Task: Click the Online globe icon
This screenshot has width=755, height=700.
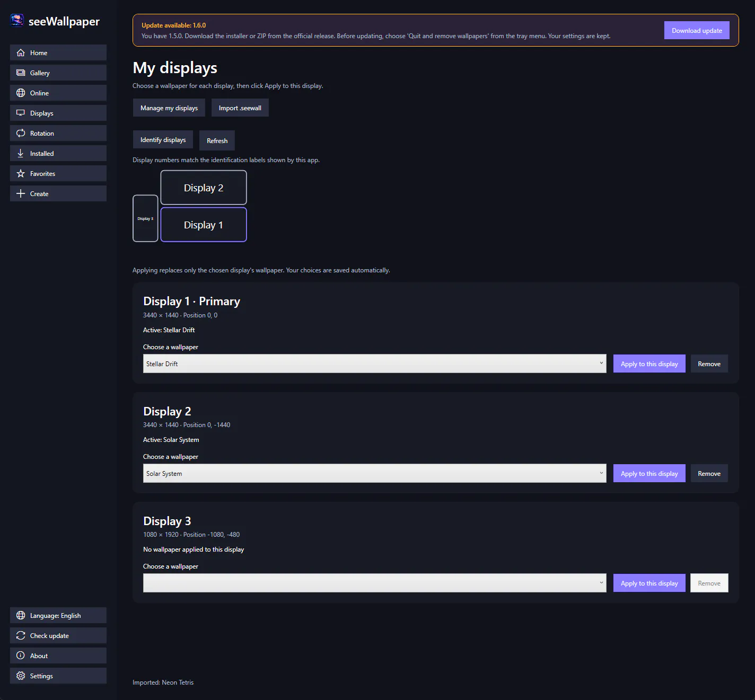Action: 21,93
